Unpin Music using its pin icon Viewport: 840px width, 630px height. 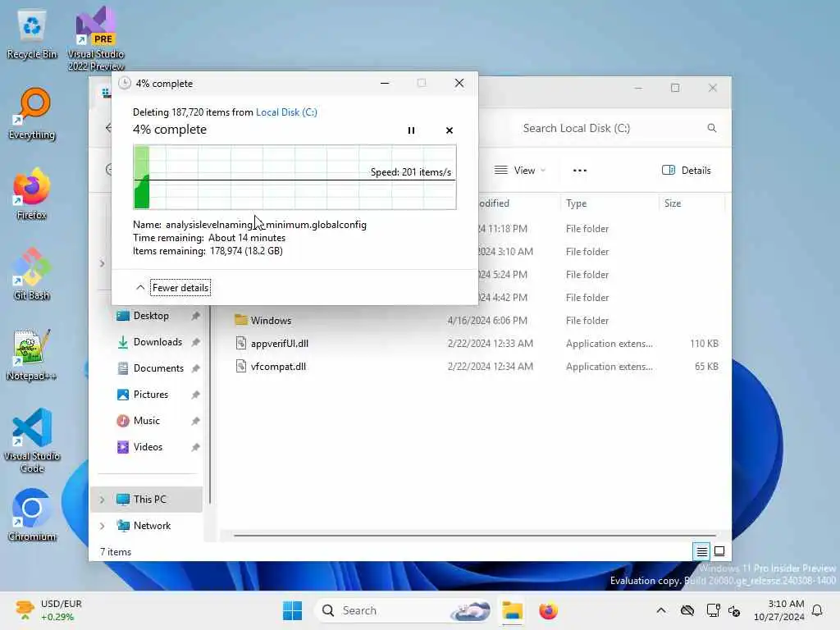[x=195, y=421]
